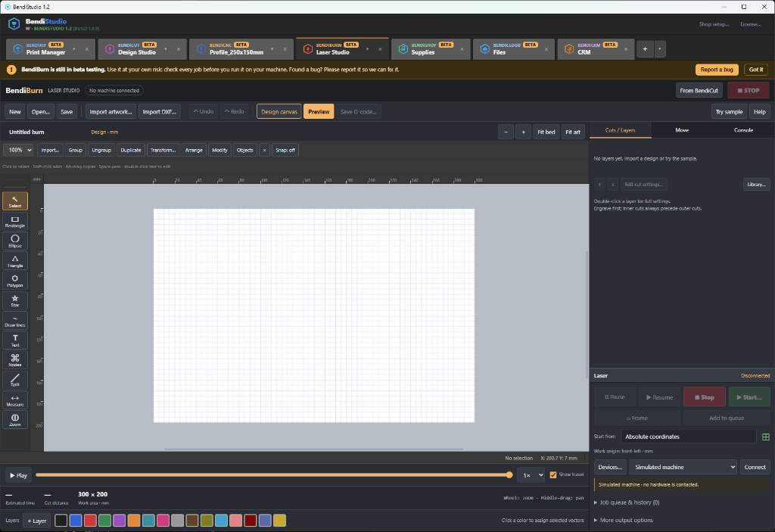Open Design Studio tab dropdown arrow
Viewport: 775px width, 532px height.
coord(166,49)
